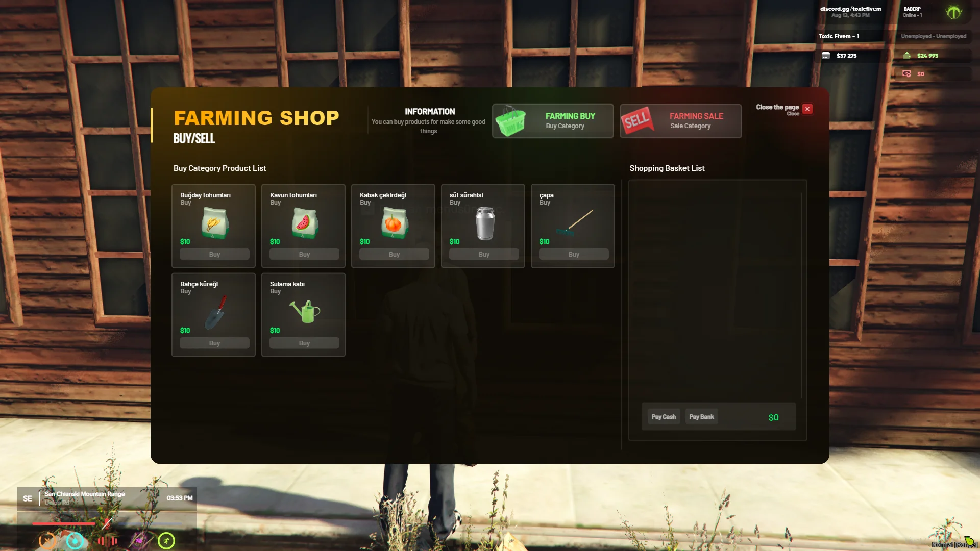This screenshot has height=551, width=980.
Task: Click Buy button for Buğday tohumları
Action: tap(214, 254)
